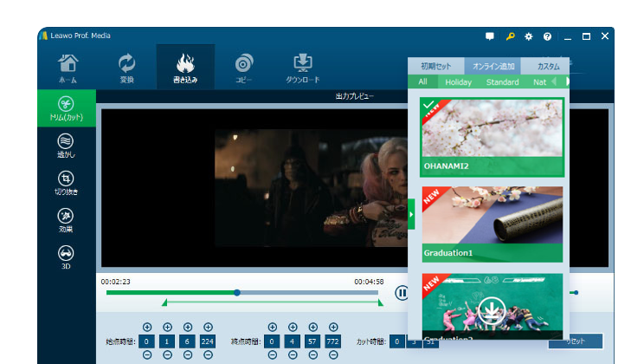
Task: Select the OHANAMI2 menu template
Action: pos(492,138)
